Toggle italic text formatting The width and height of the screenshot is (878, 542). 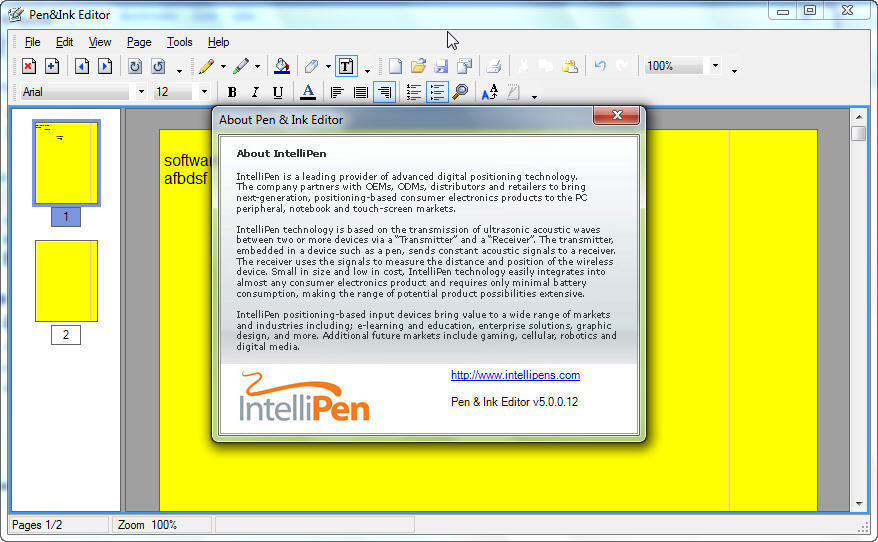pos(255,92)
